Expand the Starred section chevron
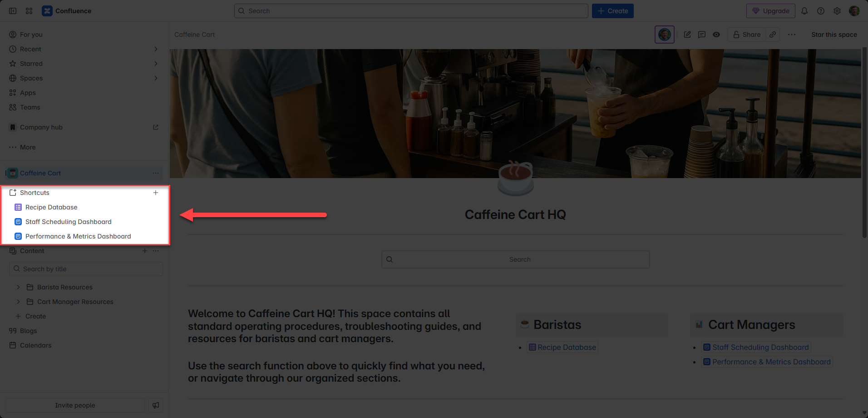Screen dimensions: 868x418 [x=156, y=64]
